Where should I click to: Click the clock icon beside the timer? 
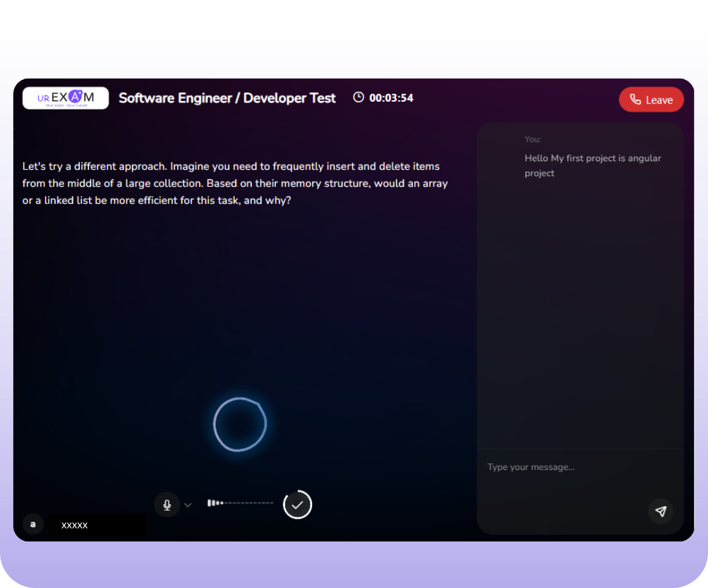(x=359, y=98)
